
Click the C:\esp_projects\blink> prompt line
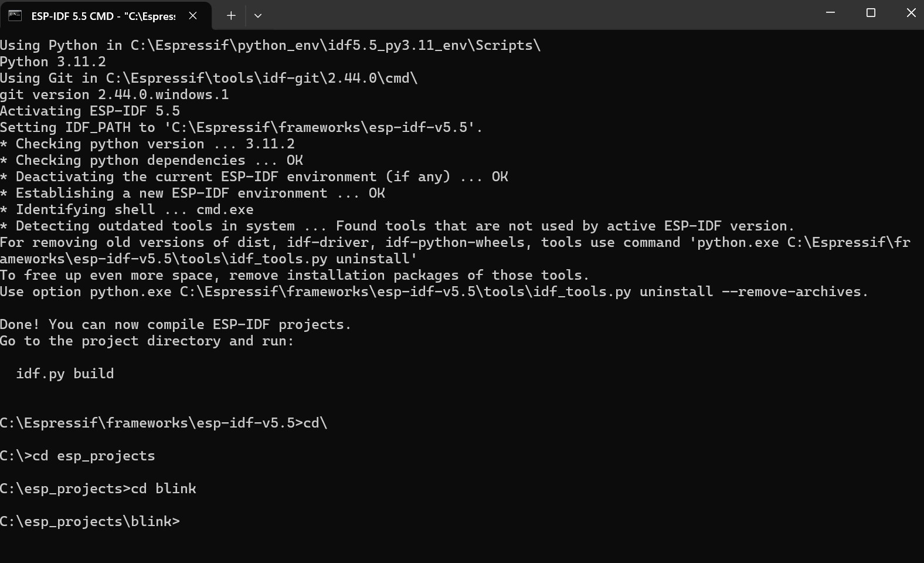(90, 521)
